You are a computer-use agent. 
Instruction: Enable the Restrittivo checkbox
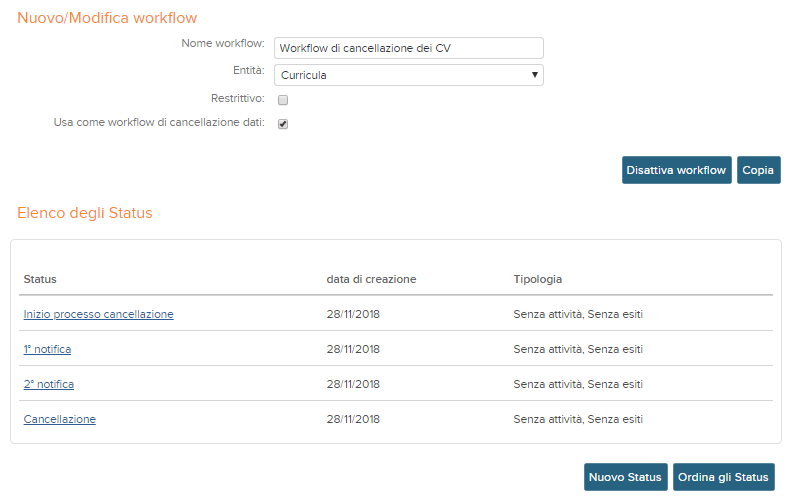pos(283,100)
